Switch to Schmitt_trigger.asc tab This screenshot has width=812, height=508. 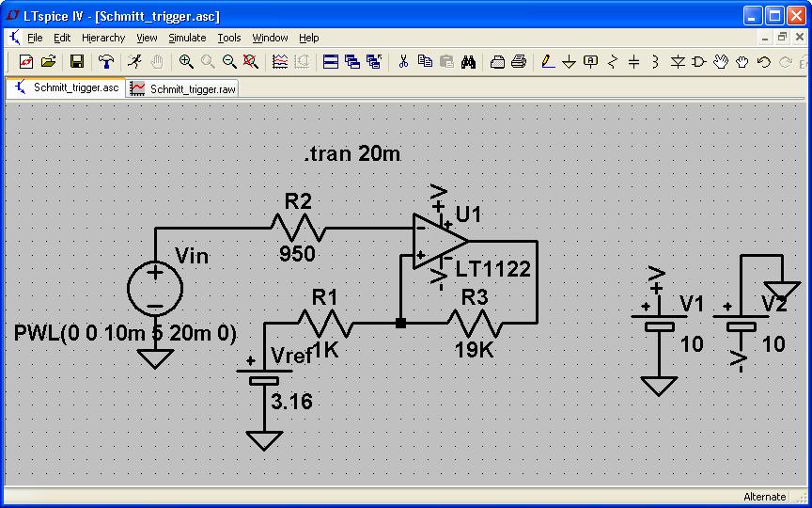click(65, 87)
